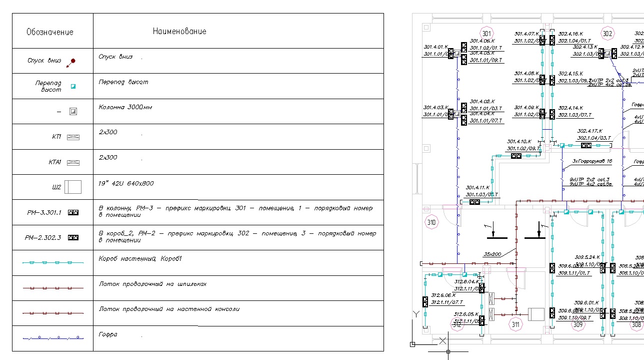Click the '19" 42U 640x800' description text
Screen dimensions: 644x360
126,184
